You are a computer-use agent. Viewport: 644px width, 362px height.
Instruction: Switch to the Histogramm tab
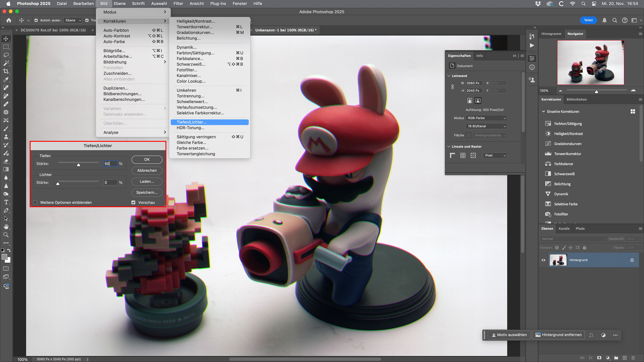[x=551, y=34]
